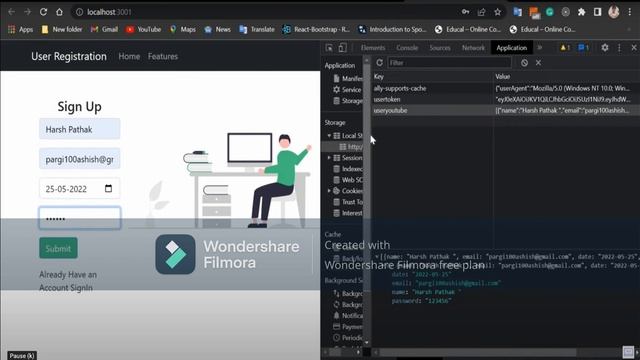The image size is (640, 360).
Task: Collapse the Local Storage tree node
Action: pos(329,136)
